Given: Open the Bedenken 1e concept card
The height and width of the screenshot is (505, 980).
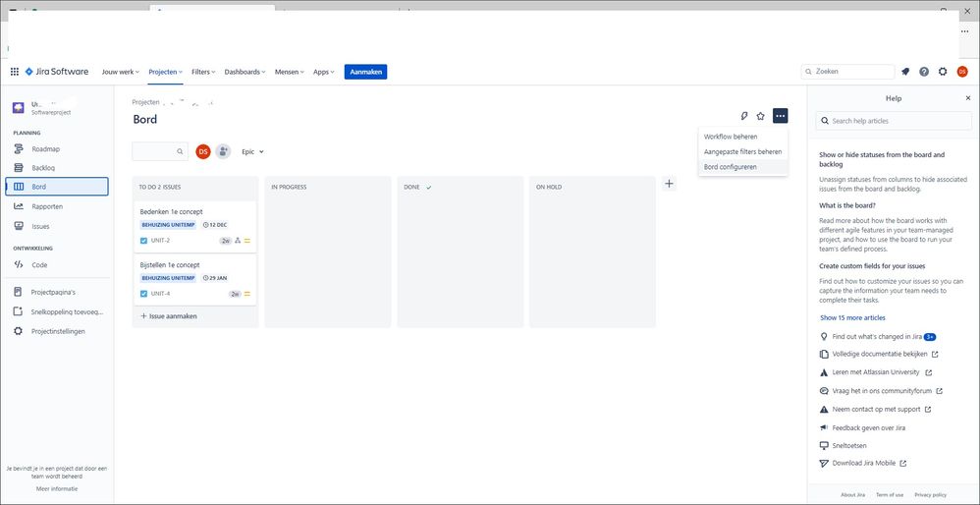Looking at the screenshot, I should (195, 226).
